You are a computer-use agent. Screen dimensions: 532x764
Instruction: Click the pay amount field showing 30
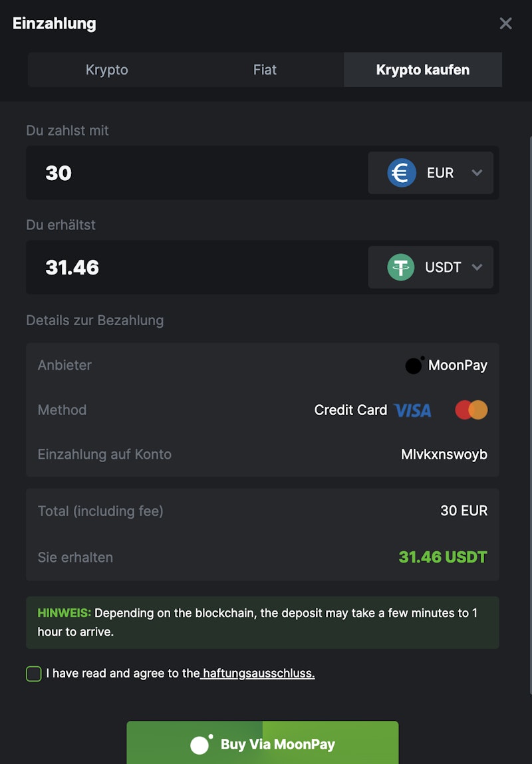point(193,173)
